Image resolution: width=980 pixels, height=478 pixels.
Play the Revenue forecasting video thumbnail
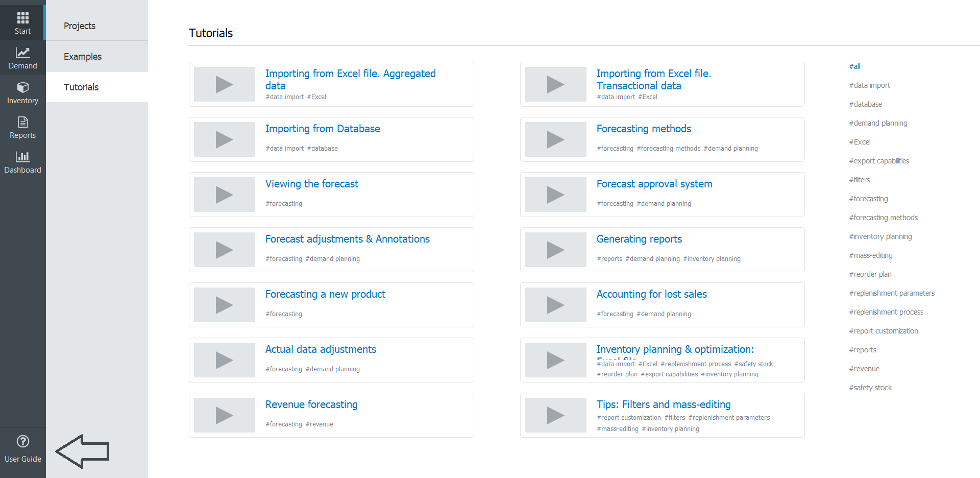(224, 415)
